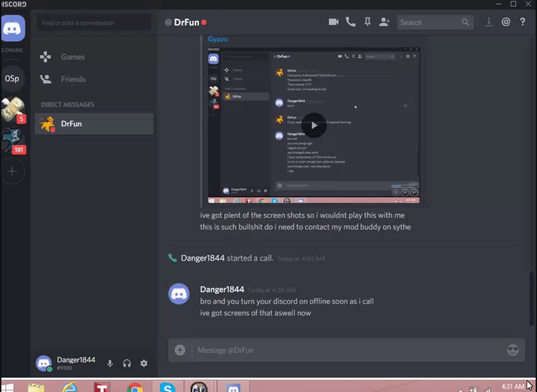Open the Games section
This screenshot has height=392, width=537.
point(94,57)
